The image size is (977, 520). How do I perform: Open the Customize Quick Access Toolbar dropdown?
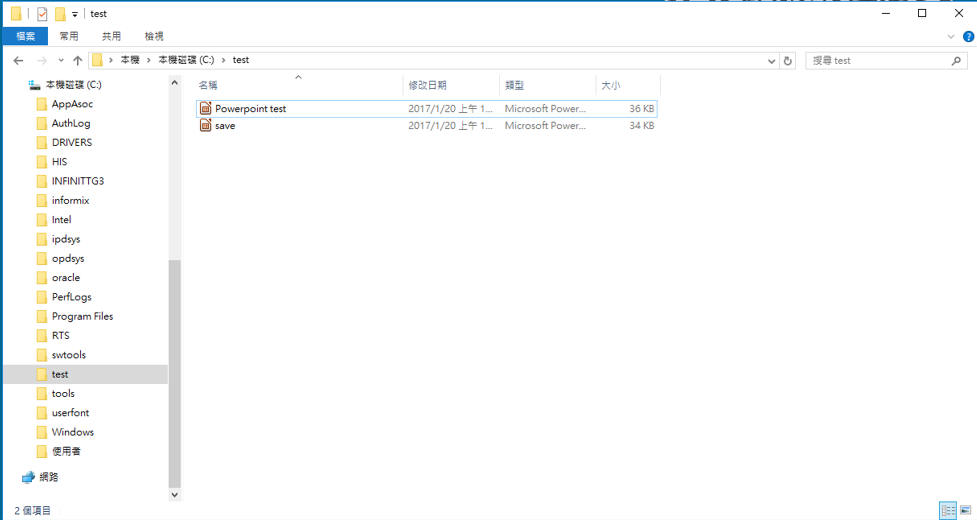[75, 14]
